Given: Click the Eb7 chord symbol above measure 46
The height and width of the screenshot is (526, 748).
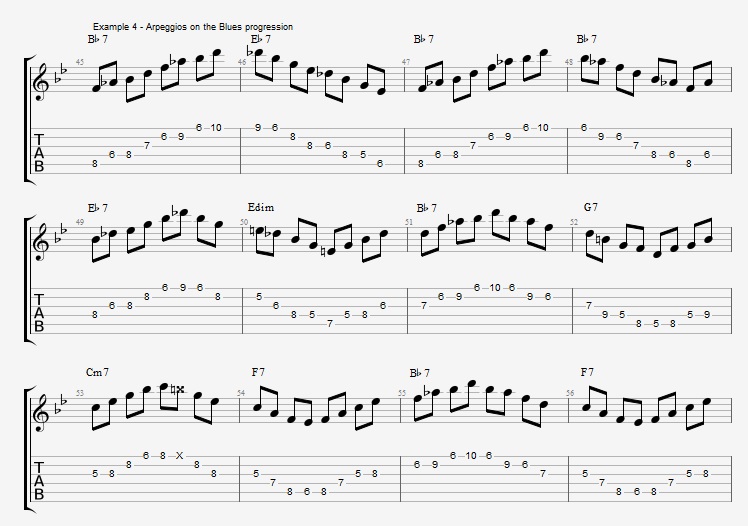Looking at the screenshot, I should [x=261, y=39].
